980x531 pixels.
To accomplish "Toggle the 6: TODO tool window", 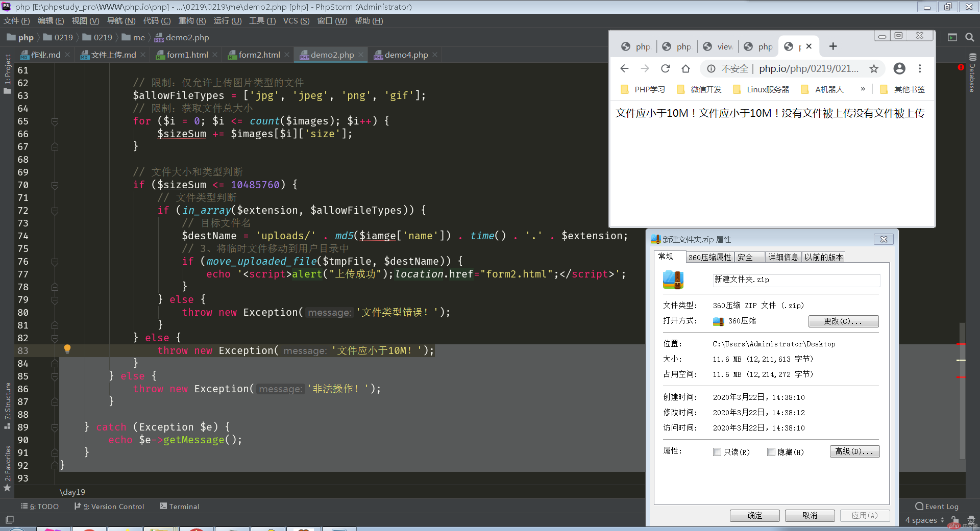I will [40, 507].
